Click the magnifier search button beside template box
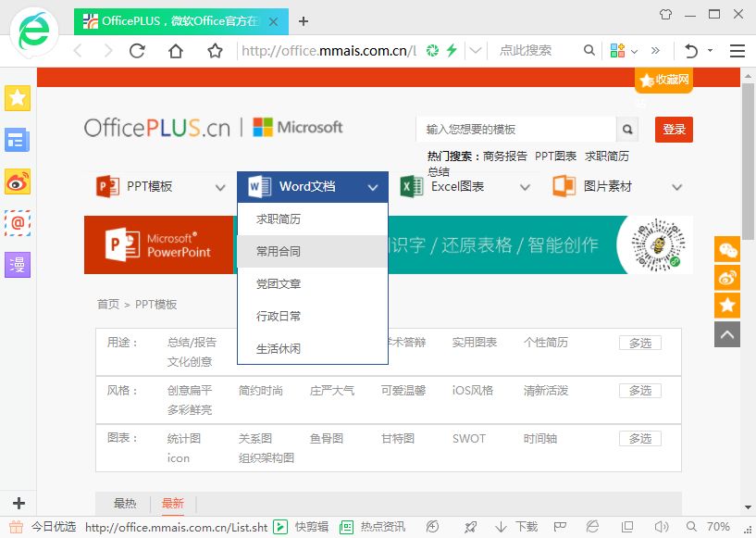 click(x=628, y=130)
